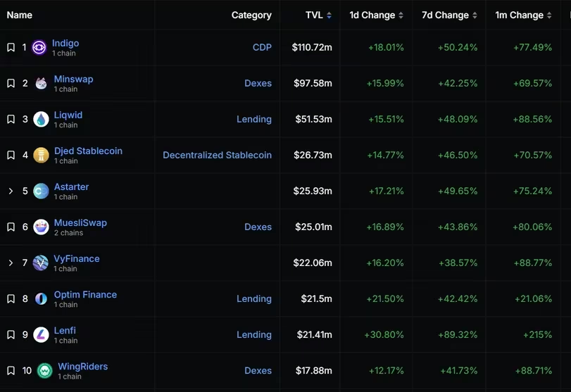The height and width of the screenshot is (392, 571).
Task: Open Lending category in Optim Finance row
Action: point(254,299)
